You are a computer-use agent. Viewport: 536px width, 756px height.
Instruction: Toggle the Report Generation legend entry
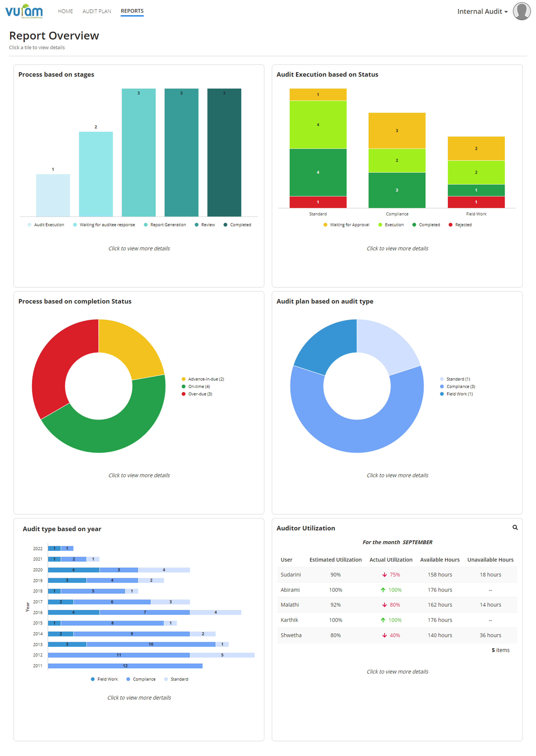pos(165,225)
